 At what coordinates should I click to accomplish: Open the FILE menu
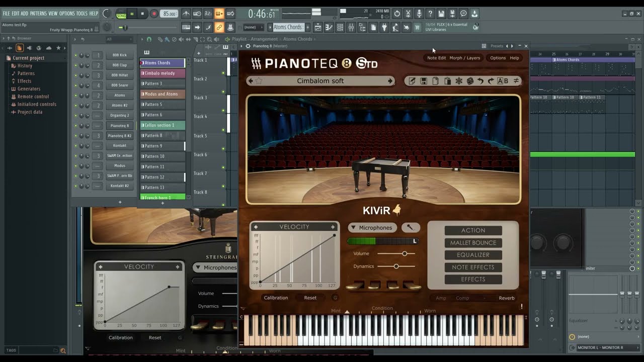[x=6, y=14]
